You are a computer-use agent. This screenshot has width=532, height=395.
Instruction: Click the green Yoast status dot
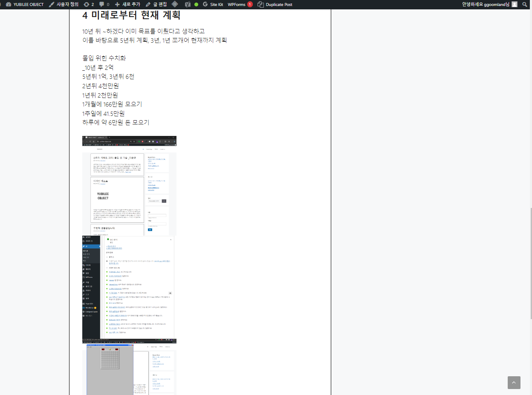click(x=196, y=5)
